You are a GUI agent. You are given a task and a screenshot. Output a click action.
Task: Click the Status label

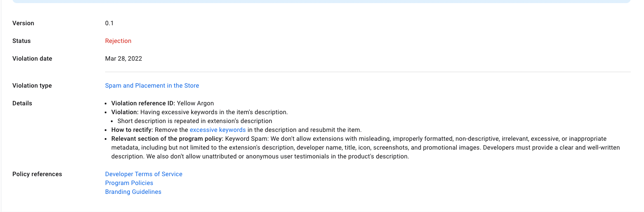[x=22, y=41]
